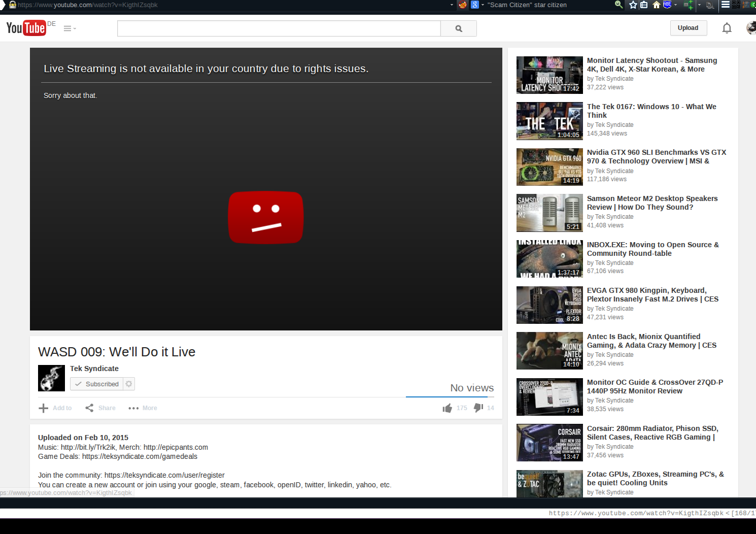Click the 'No views' count text
This screenshot has height=534, width=756.
472,388
